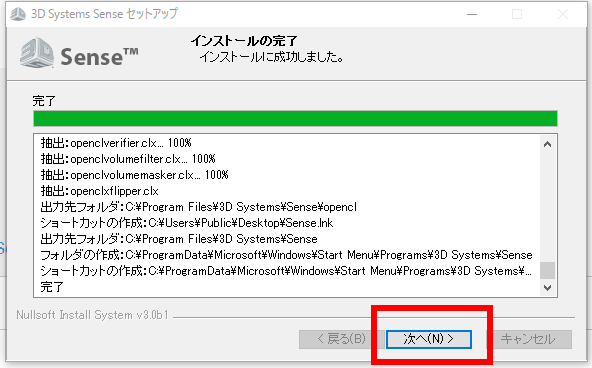The height and width of the screenshot is (368, 592).
Task: Close the setup window with X
Action: 563,14
